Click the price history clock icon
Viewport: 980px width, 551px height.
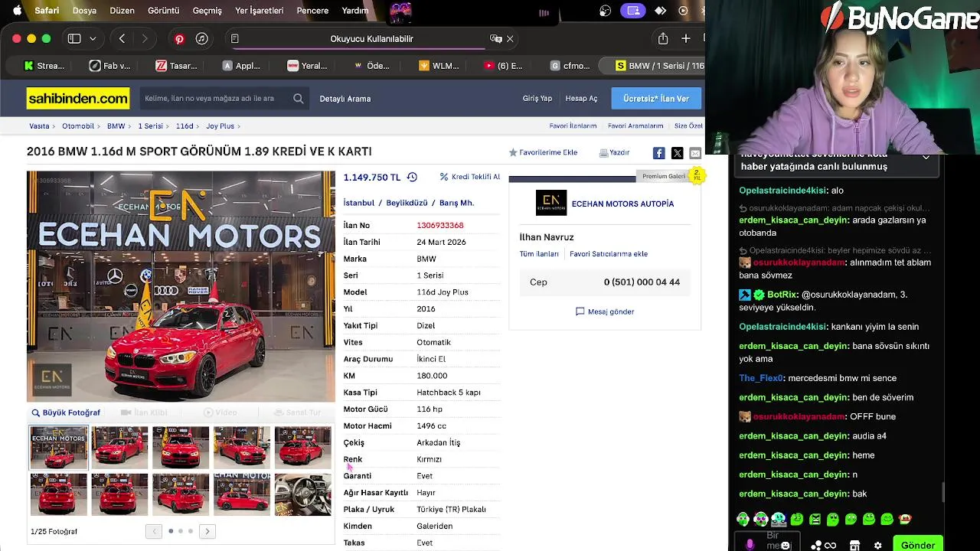412,177
